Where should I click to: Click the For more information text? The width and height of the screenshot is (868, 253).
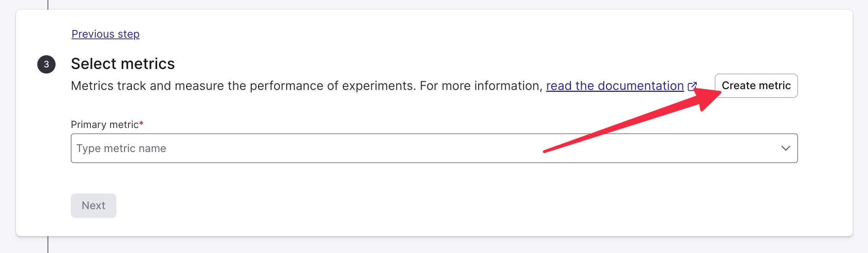(x=481, y=86)
